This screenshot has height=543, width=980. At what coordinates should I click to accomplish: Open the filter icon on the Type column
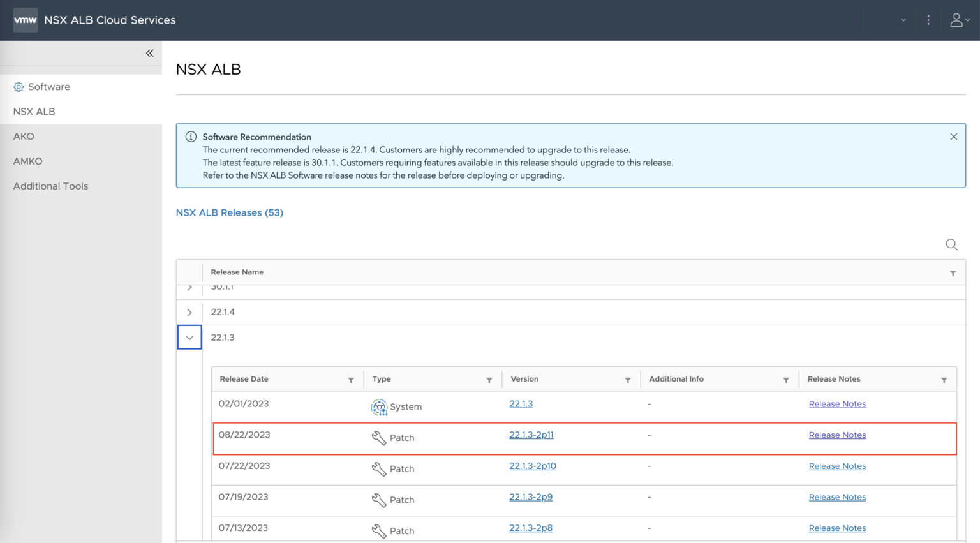tap(489, 379)
